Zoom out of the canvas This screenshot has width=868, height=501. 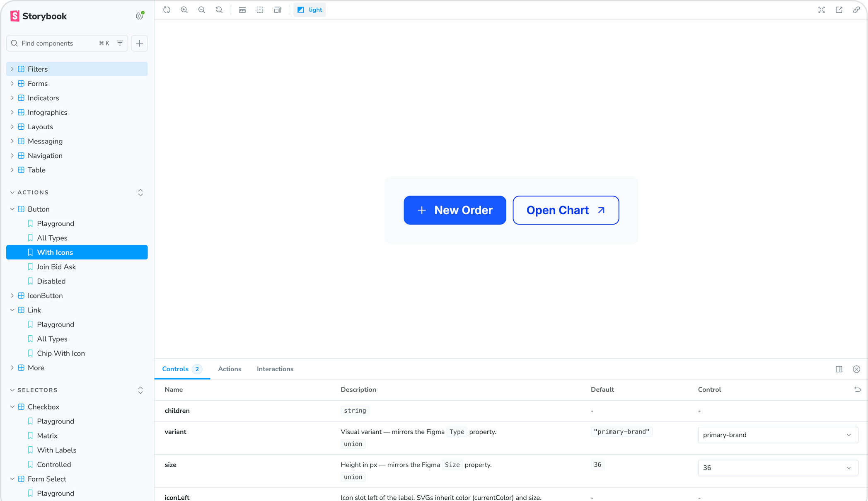pos(202,10)
